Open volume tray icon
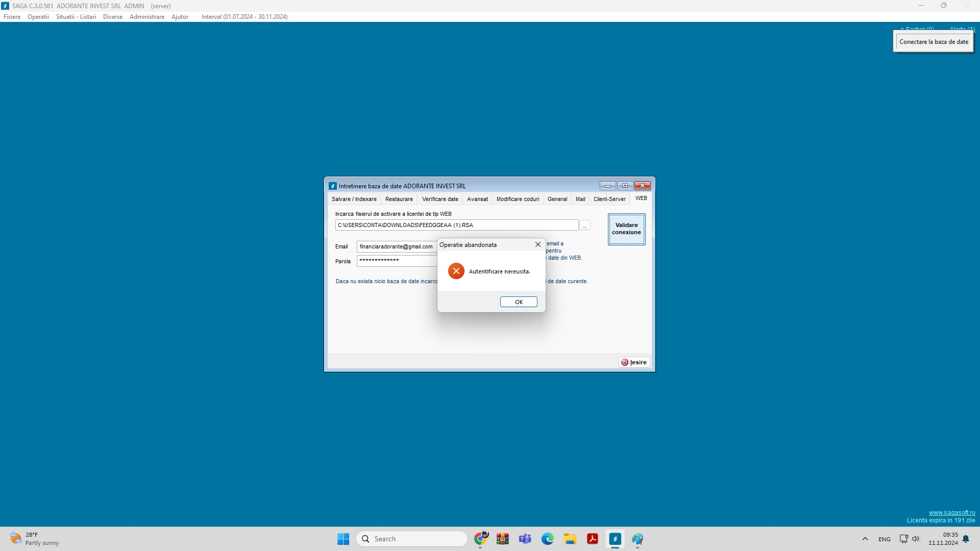The width and height of the screenshot is (980, 551). click(916, 539)
